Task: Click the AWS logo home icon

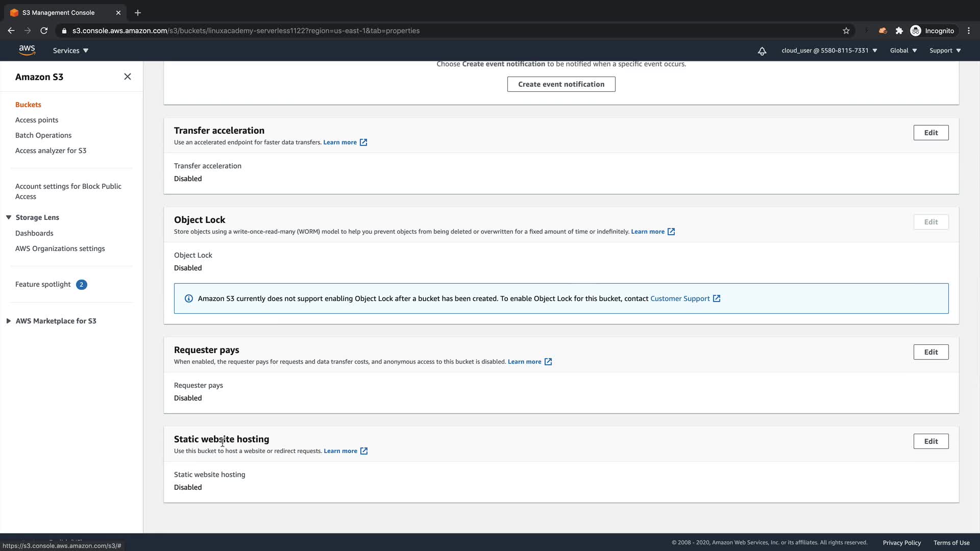Action: 27,50
